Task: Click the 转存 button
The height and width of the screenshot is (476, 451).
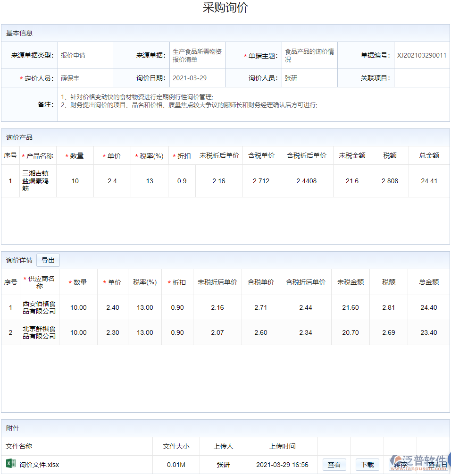Action: (x=400, y=465)
